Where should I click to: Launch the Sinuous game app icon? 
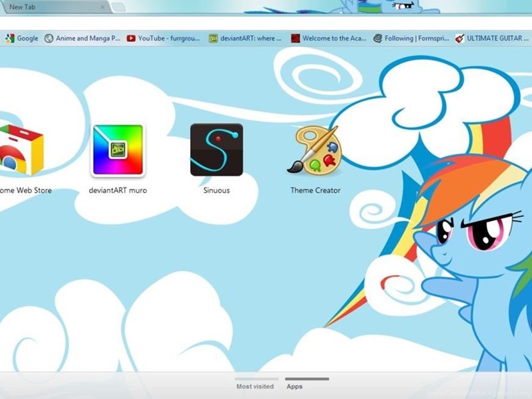coord(217,150)
